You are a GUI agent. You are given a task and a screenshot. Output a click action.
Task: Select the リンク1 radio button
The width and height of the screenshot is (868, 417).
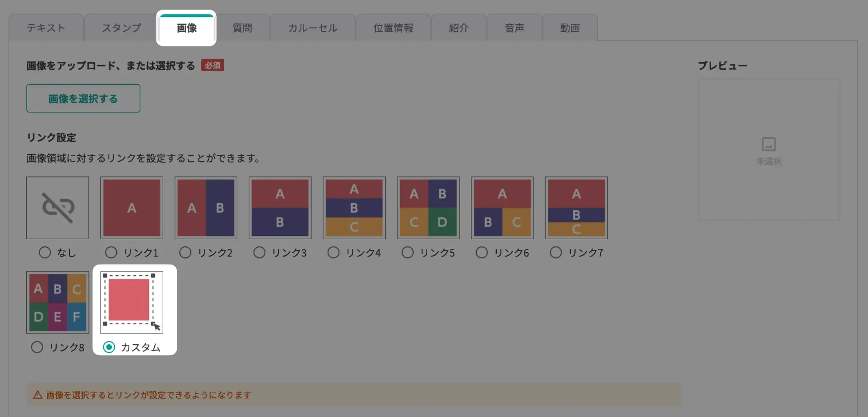(111, 253)
